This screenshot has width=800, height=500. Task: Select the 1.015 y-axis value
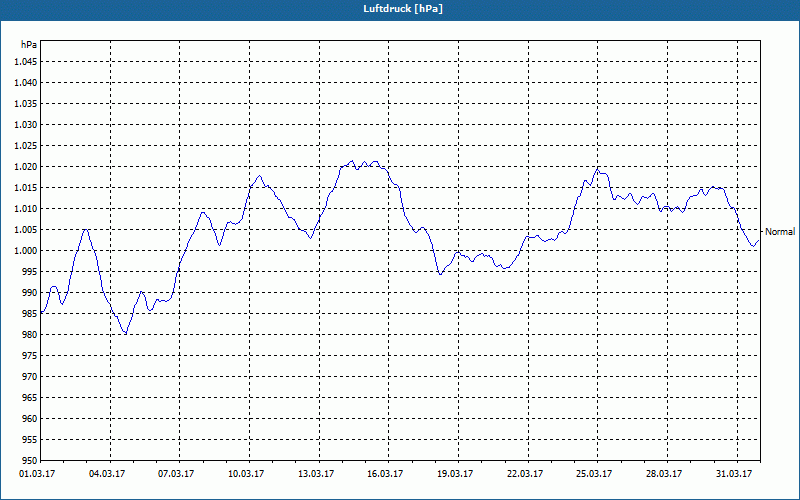coord(26,188)
